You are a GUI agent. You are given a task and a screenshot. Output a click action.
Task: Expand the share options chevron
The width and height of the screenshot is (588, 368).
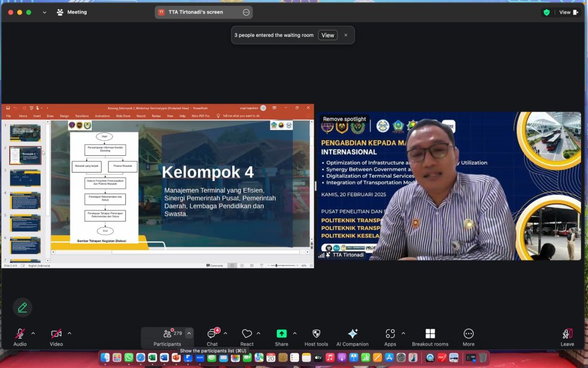[x=295, y=333]
